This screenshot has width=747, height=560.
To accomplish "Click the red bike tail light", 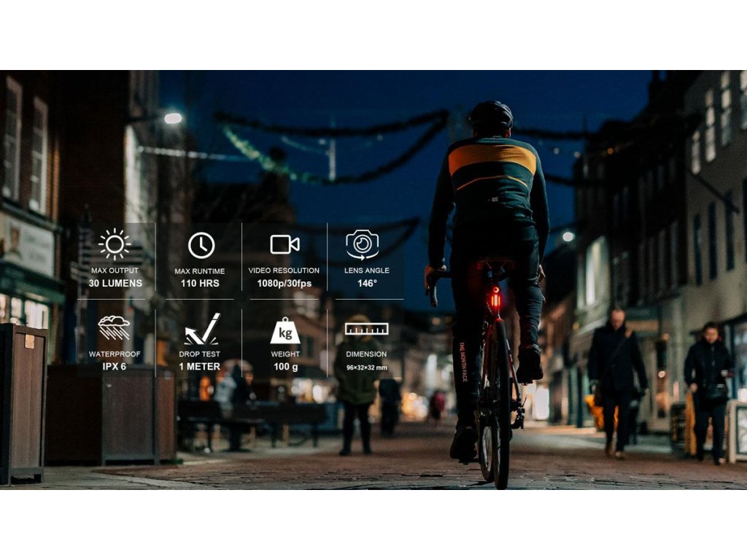I will pyautogui.click(x=495, y=299).
